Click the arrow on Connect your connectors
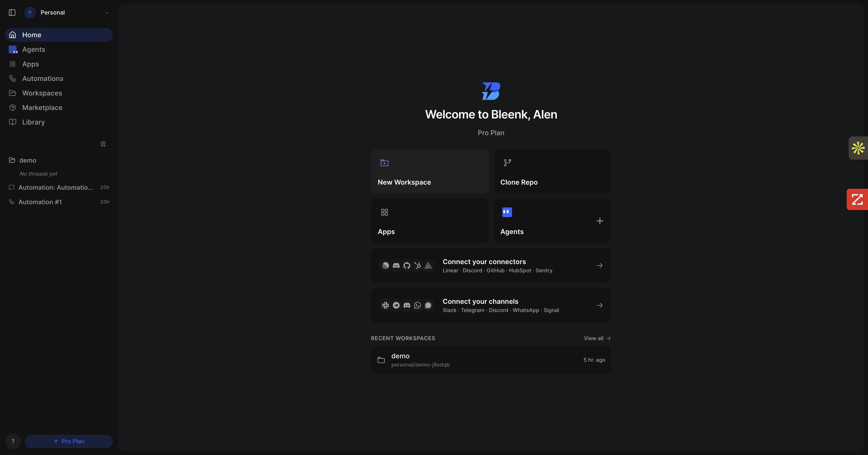Image resolution: width=868 pixels, height=455 pixels. point(599,266)
